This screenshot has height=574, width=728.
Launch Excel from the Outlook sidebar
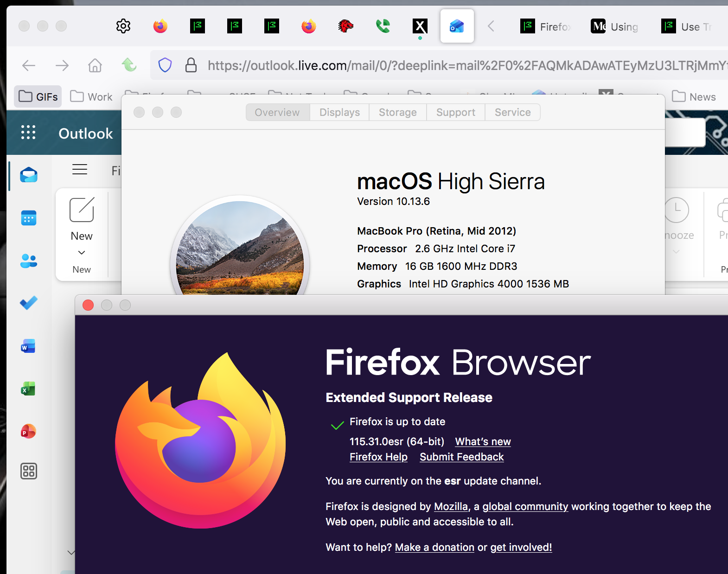(28, 389)
